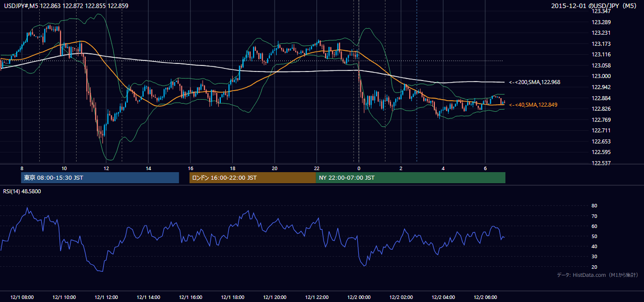Click price axis label 122.653
This screenshot has width=644, height=302.
coord(601,141)
